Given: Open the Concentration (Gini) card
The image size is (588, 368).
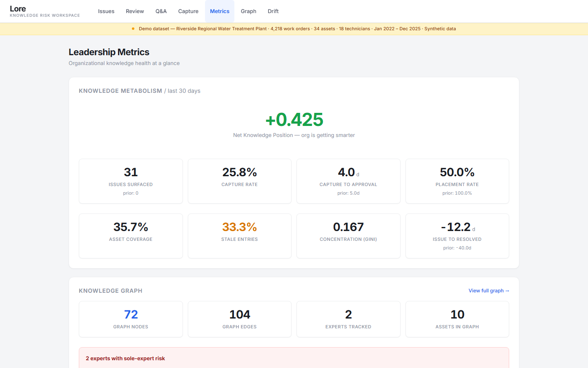Looking at the screenshot, I should [348, 236].
